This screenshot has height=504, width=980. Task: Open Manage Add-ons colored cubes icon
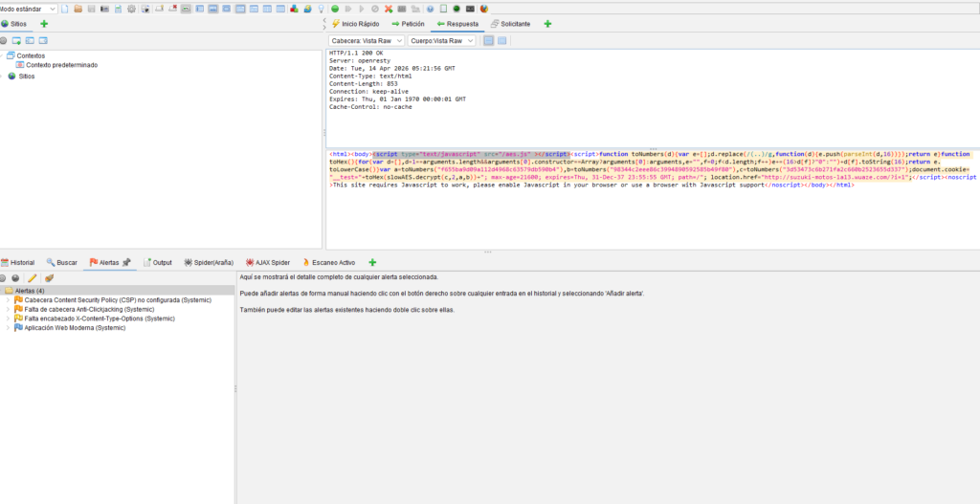point(294,9)
